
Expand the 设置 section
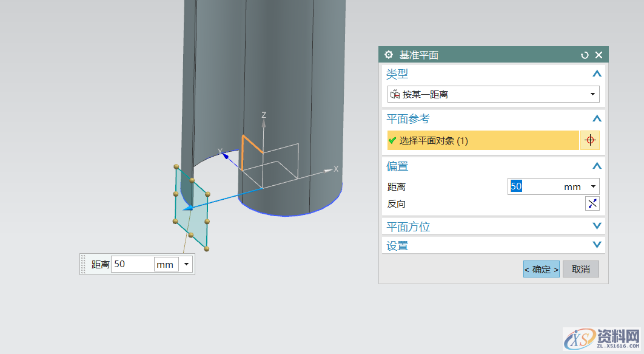click(597, 245)
